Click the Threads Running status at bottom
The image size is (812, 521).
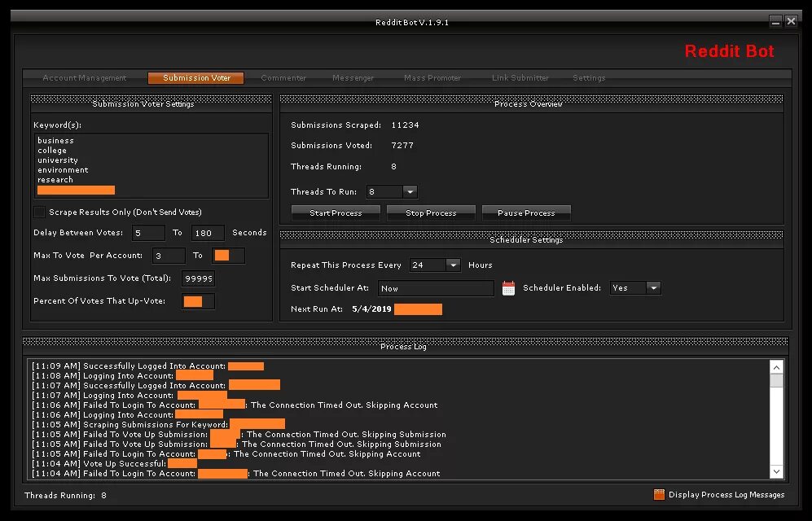pos(65,495)
